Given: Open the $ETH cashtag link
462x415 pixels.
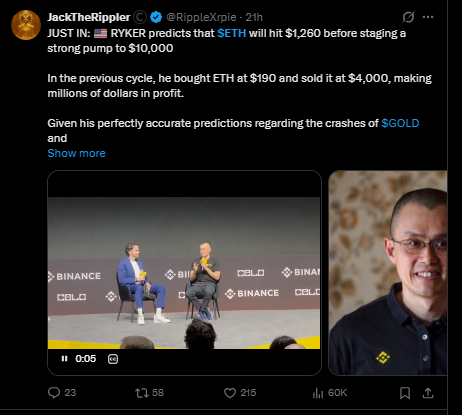Looking at the screenshot, I should pyautogui.click(x=232, y=33).
